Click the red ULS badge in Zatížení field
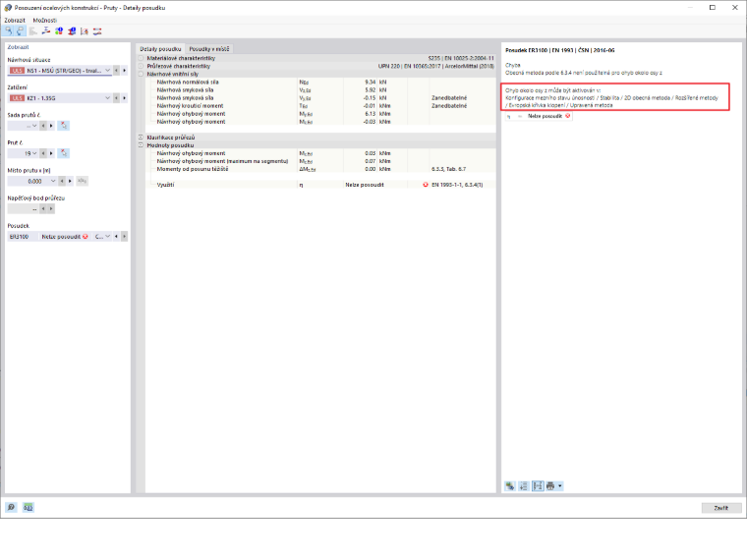 (x=17, y=98)
